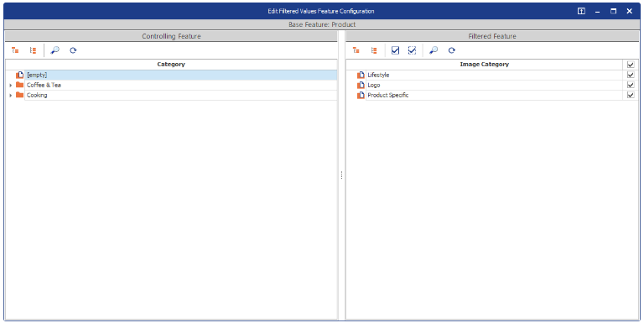Screen dimensions: 644x323
Task: Click the Category column header
Action: (171, 64)
